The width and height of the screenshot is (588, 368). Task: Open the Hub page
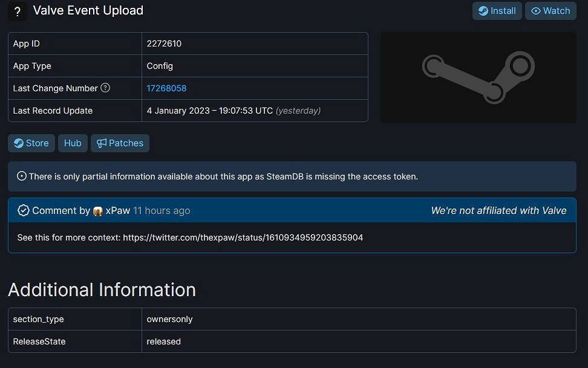pos(73,143)
